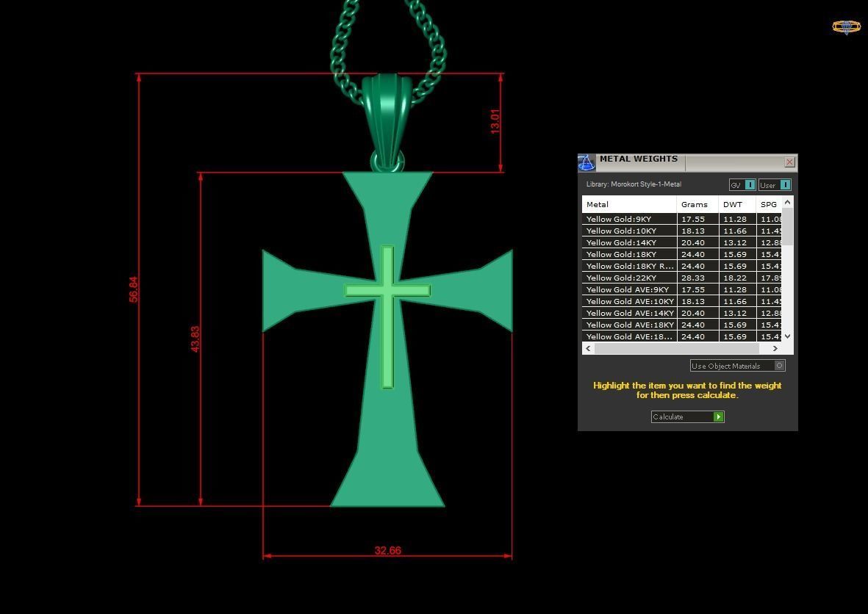This screenshot has width=868, height=614.
Task: Sort by the Grams column header
Action: (x=697, y=204)
